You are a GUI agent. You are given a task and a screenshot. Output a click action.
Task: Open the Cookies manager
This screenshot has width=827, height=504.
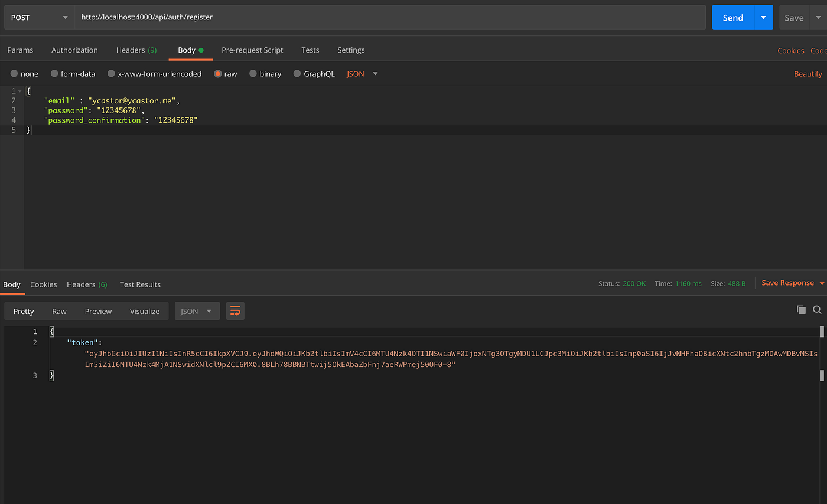point(791,51)
